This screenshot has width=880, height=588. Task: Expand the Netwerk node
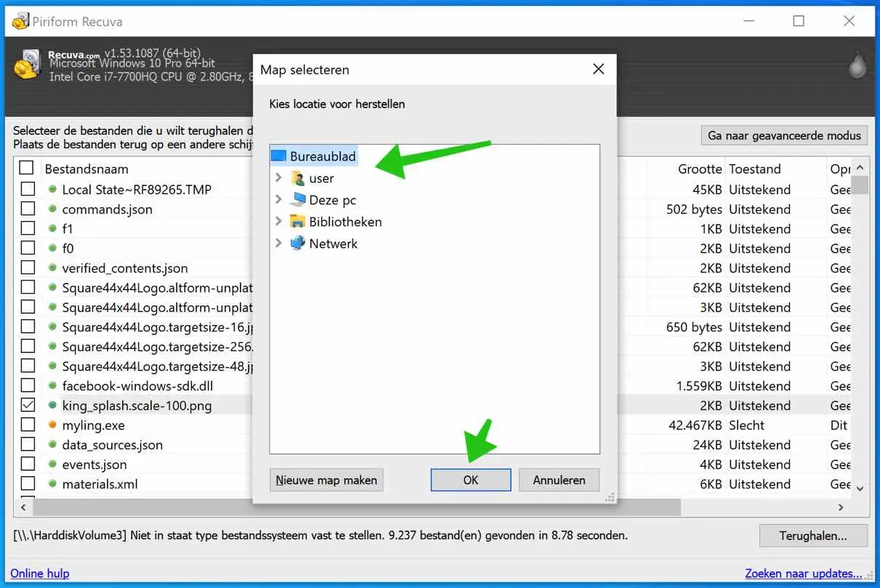coord(278,243)
